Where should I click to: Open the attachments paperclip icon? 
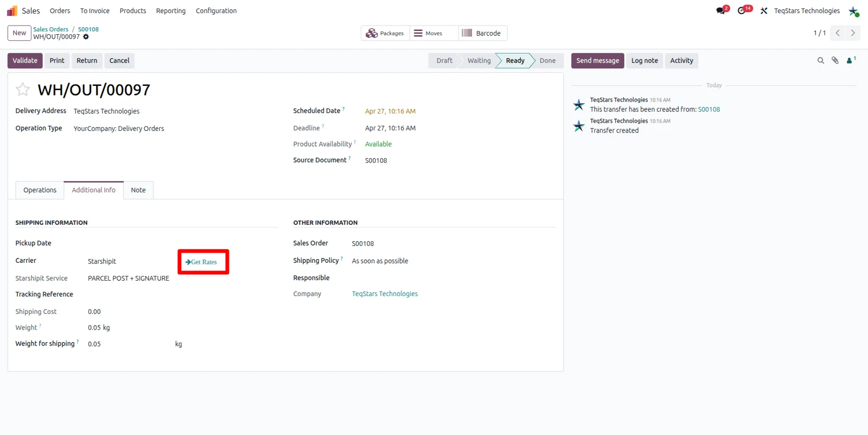[835, 61]
